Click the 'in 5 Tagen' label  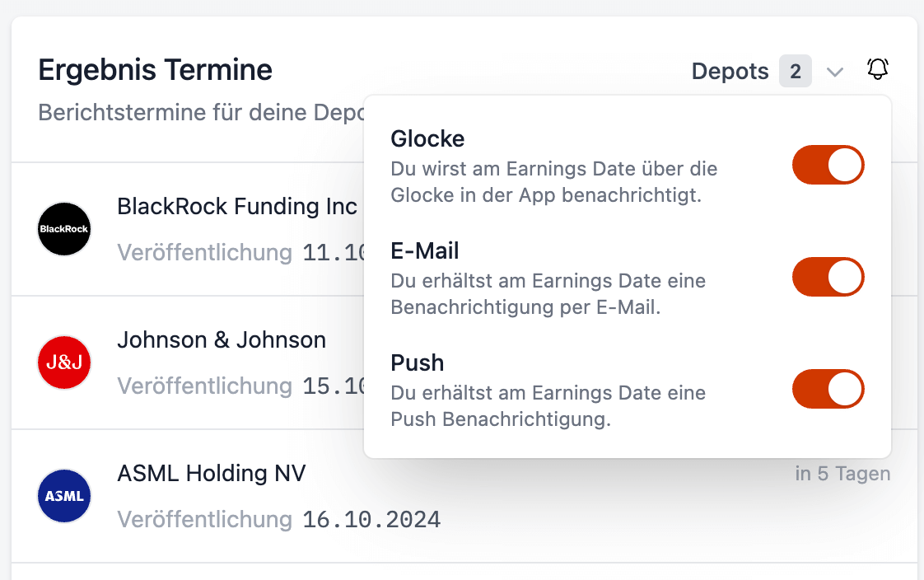coord(842,474)
